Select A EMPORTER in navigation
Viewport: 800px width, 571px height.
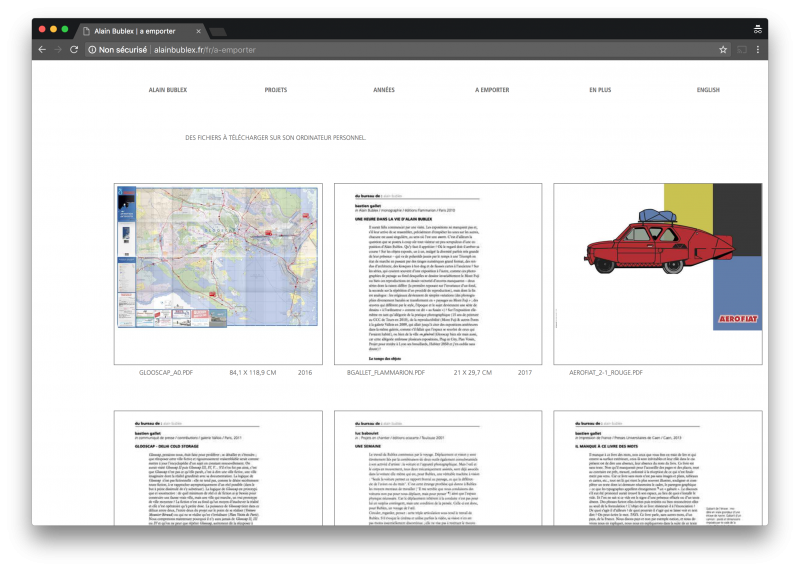(x=492, y=90)
